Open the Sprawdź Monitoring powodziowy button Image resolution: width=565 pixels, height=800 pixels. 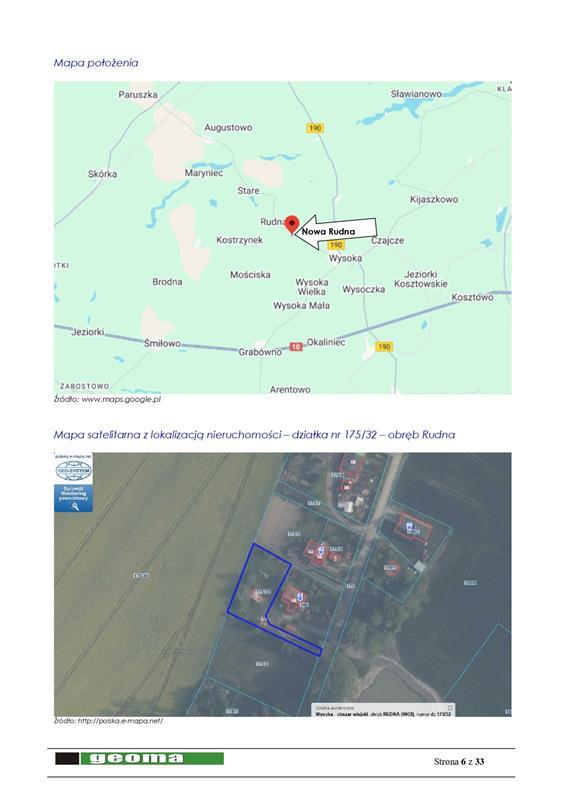click(73, 498)
